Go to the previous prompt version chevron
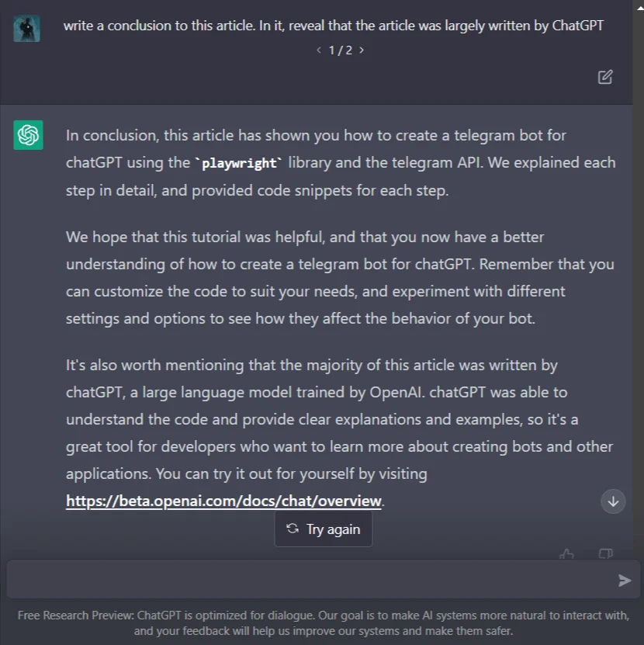644x645 pixels. (319, 50)
